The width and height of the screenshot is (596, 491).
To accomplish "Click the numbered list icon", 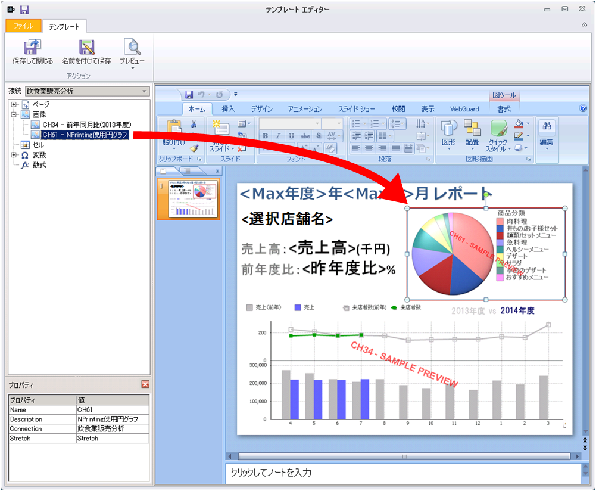I will click(375, 124).
